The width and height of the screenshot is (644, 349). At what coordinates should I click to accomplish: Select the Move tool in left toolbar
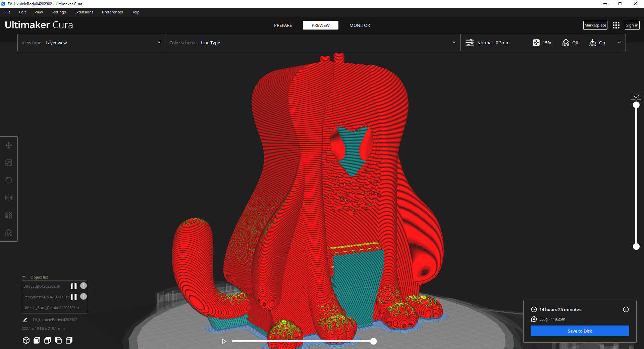pos(9,145)
